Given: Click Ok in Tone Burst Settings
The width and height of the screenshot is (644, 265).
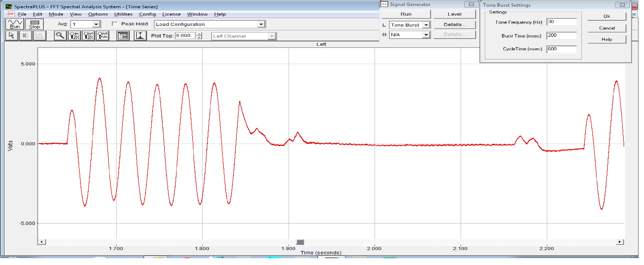Looking at the screenshot, I should (607, 17).
